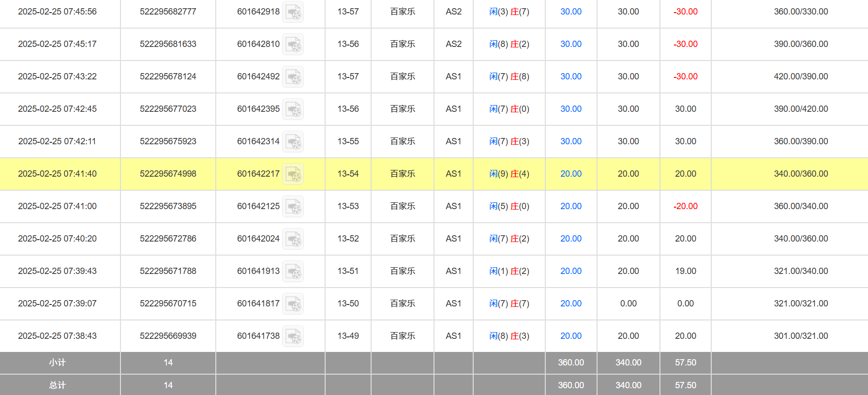This screenshot has height=395, width=868.
Task: Open video replay for game 601642314
Action: click(293, 142)
